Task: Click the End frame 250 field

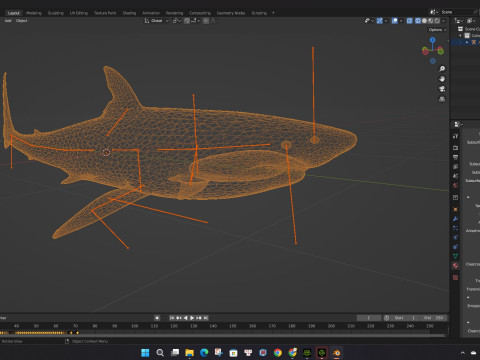Action: pos(433,318)
